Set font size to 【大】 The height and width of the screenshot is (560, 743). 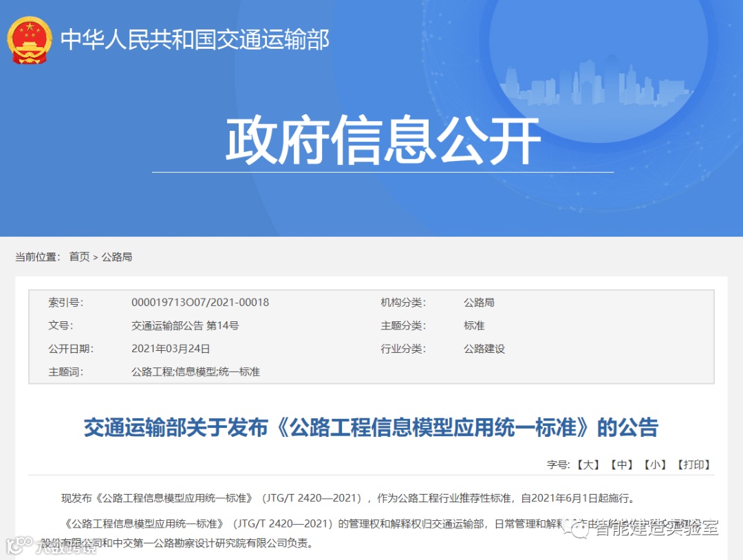coord(588,465)
